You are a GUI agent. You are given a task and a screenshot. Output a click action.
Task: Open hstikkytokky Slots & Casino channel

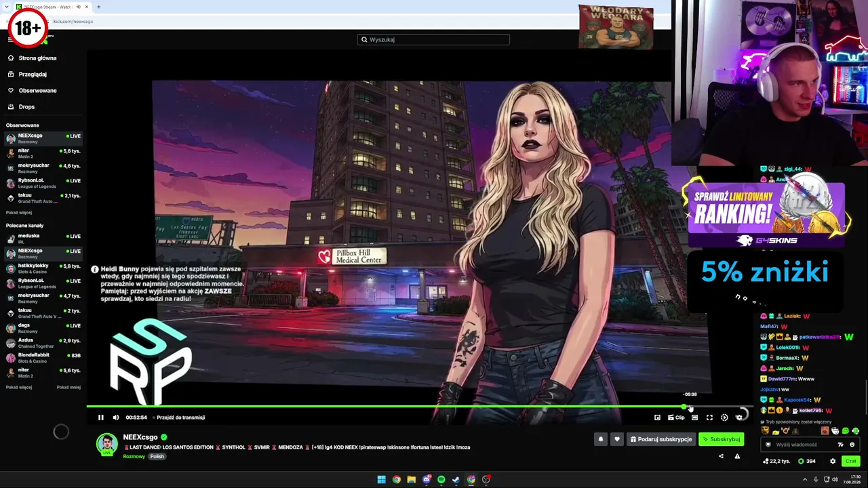tap(43, 268)
